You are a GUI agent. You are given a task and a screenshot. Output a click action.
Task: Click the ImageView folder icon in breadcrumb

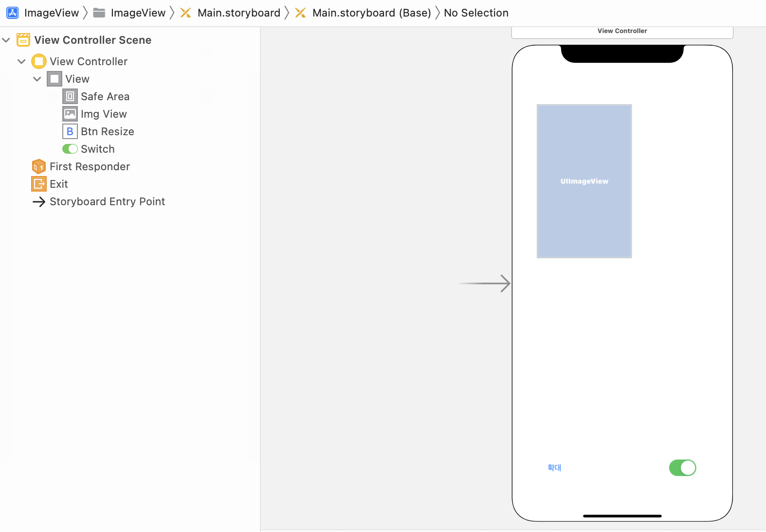(99, 13)
